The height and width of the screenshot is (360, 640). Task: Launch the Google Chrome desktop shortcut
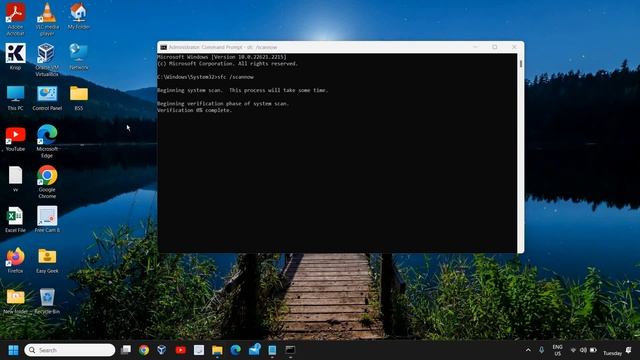pyautogui.click(x=47, y=182)
